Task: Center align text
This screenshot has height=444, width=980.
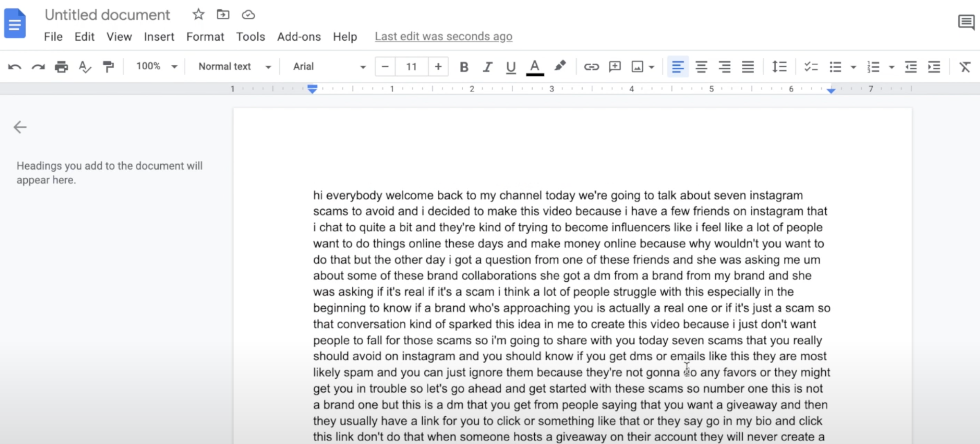Action: pyautogui.click(x=701, y=66)
